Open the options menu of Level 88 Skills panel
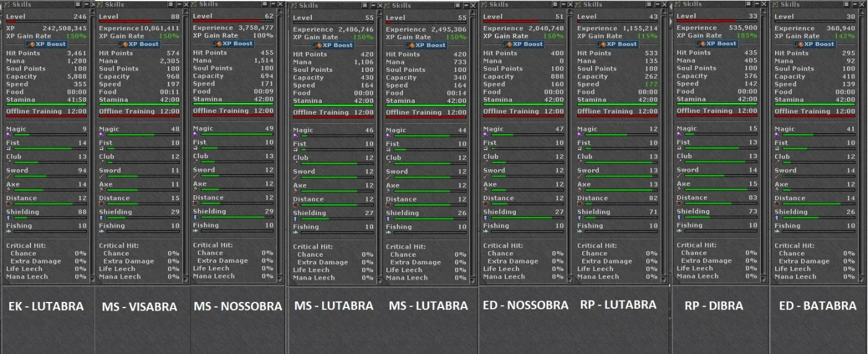Screen dimensions: 868x354 click(x=170, y=4)
